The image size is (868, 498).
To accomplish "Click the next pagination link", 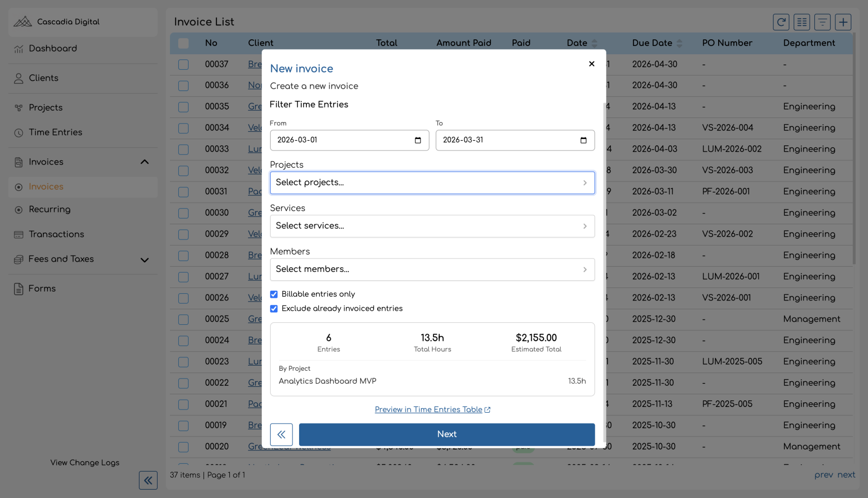I will coord(846,475).
